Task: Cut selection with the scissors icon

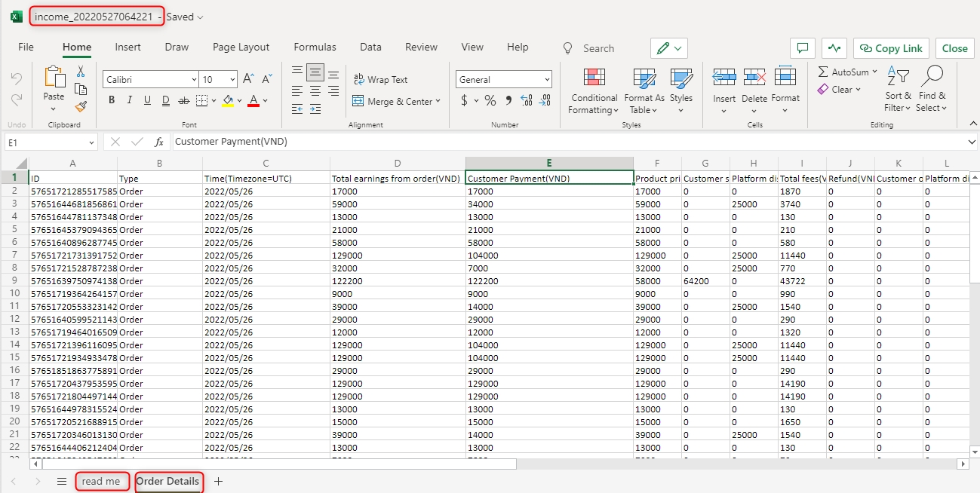Action: tap(81, 72)
